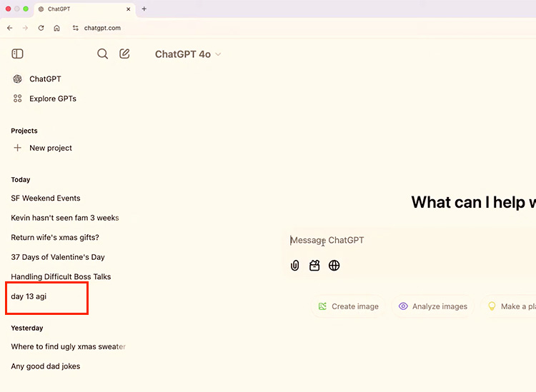Viewport: 536px width, 392px height.
Task: Open Return wife's xmas gifts? chat
Action: click(55, 237)
